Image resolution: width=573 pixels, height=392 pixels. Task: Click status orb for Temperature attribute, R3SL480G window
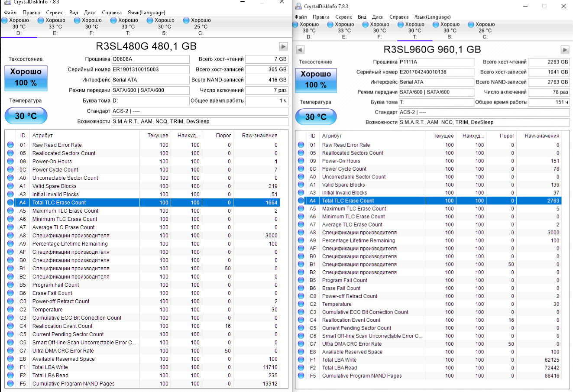10,310
